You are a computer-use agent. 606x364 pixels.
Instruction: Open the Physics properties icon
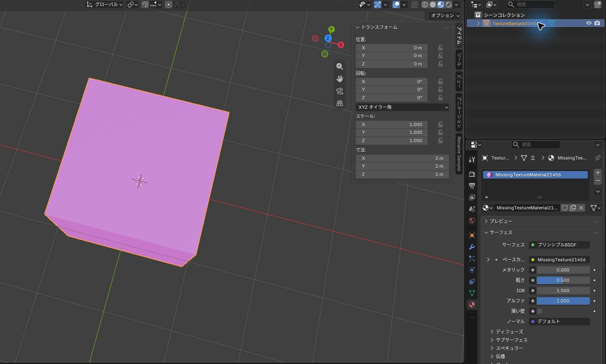(x=472, y=270)
